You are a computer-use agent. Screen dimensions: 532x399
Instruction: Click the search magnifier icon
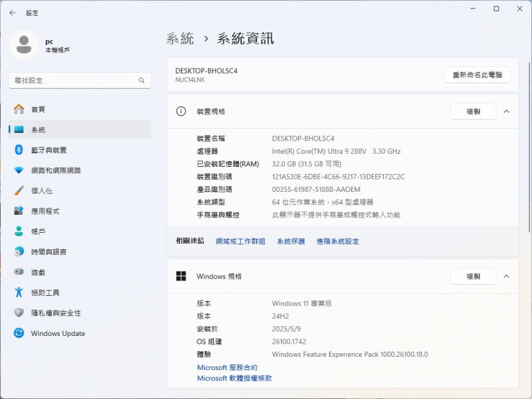click(141, 80)
